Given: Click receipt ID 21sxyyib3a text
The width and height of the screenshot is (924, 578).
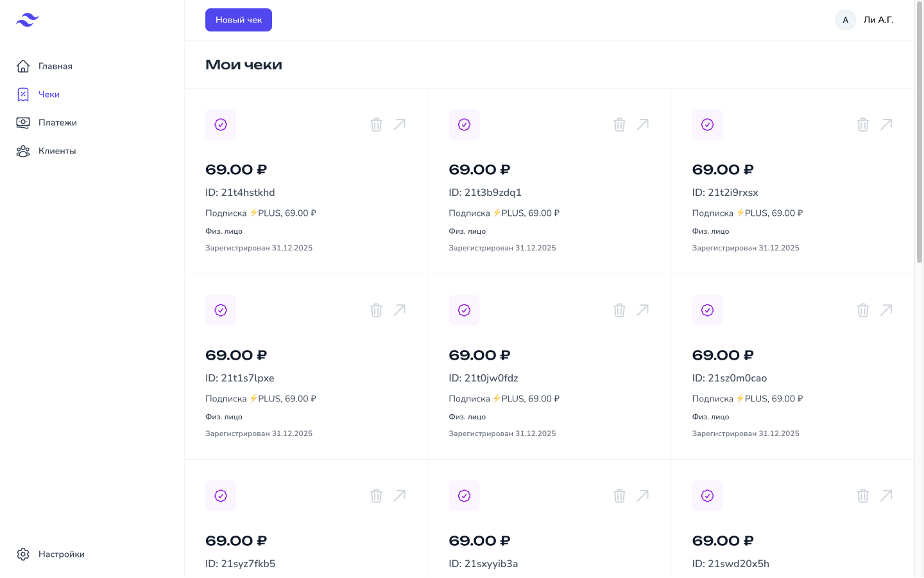Looking at the screenshot, I should click(x=483, y=564).
